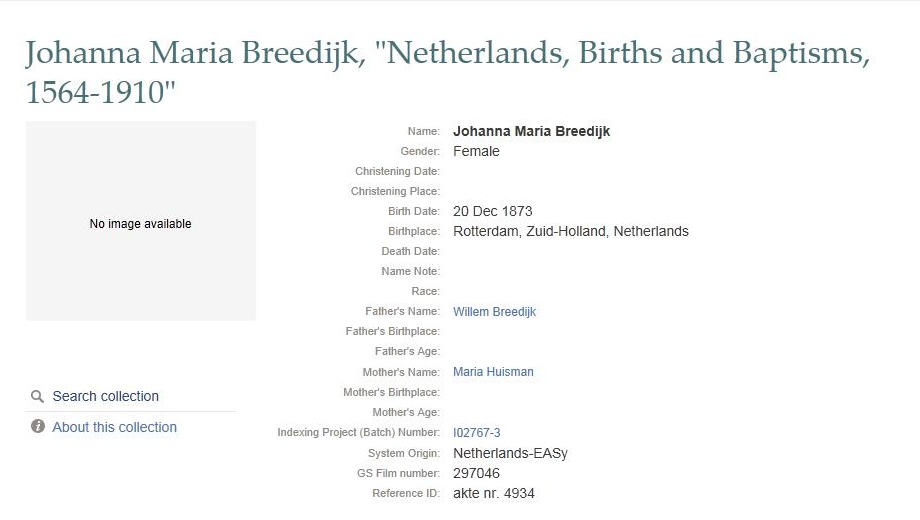Viewport: 920px width, 520px height.
Task: Click the gender value Female
Action: point(476,151)
